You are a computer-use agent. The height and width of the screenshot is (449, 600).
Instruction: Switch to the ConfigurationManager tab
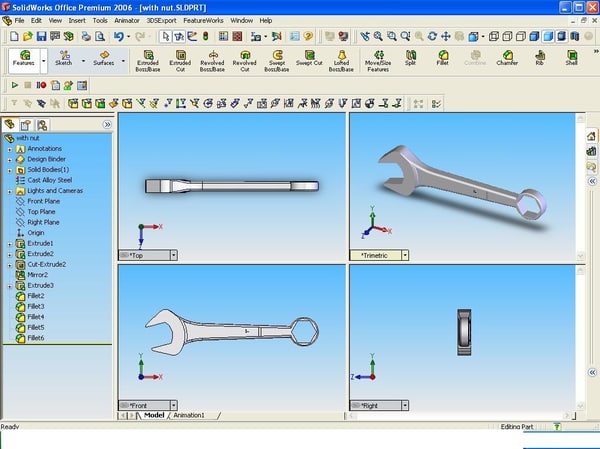42,125
